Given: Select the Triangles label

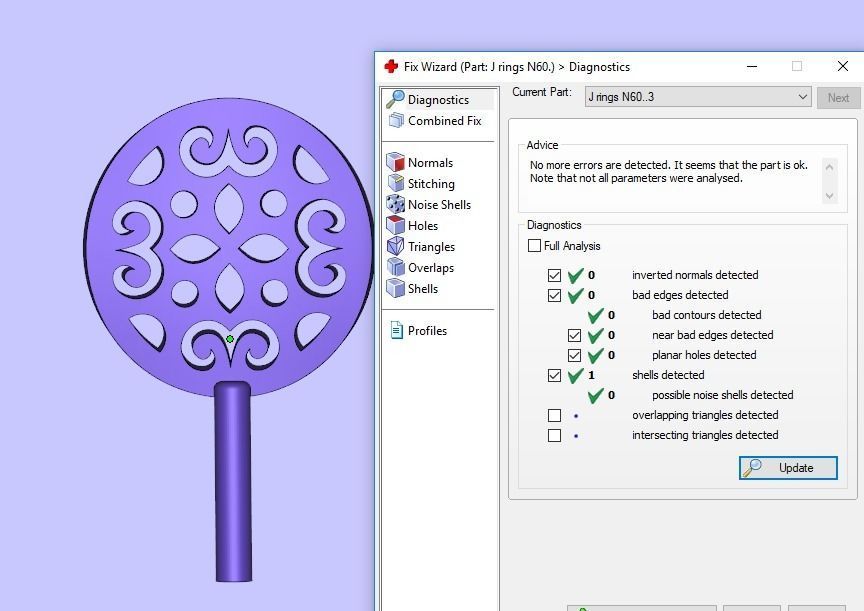Looking at the screenshot, I should click(431, 247).
